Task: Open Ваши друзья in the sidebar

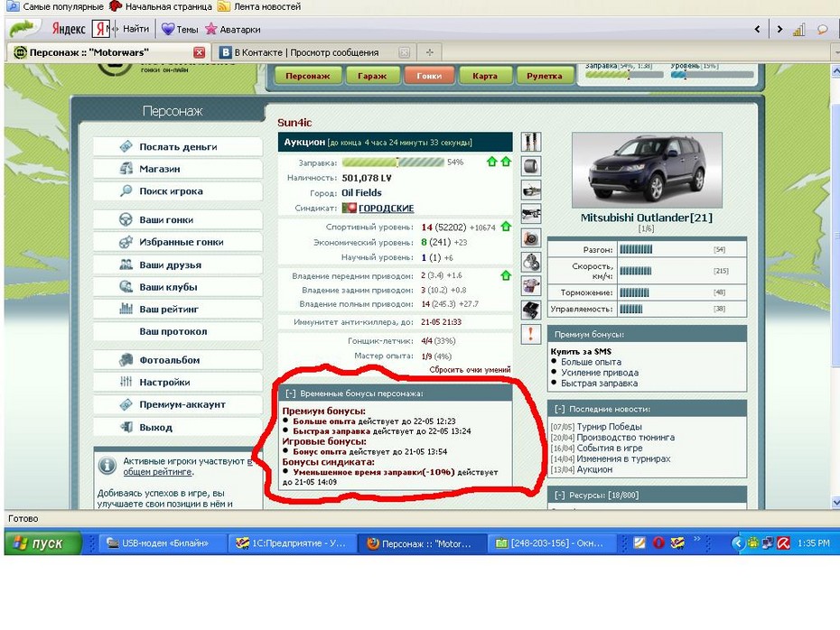Action: click(x=178, y=265)
